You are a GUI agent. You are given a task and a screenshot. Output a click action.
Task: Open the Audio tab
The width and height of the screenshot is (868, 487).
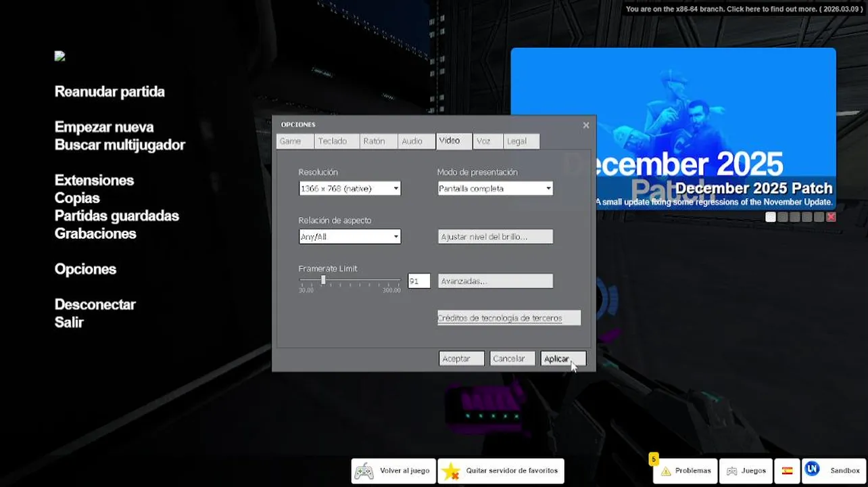416,141
